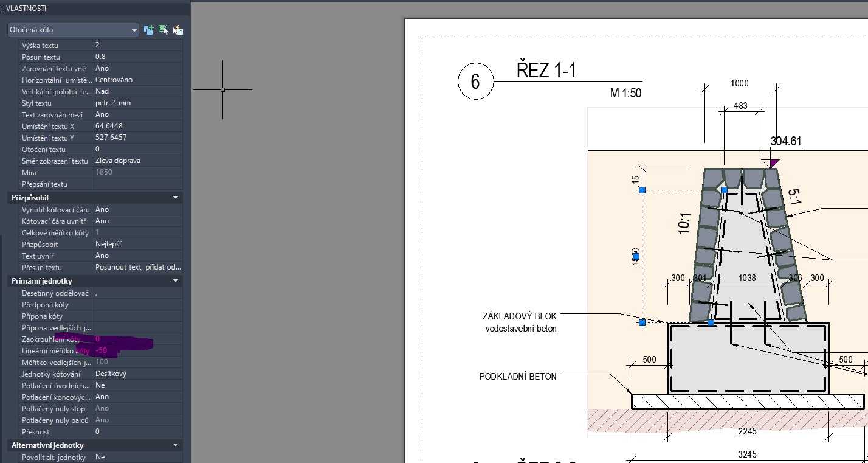The width and height of the screenshot is (868, 463).
Task: Click the Lineární měřítko kóty value field
Action: point(137,351)
